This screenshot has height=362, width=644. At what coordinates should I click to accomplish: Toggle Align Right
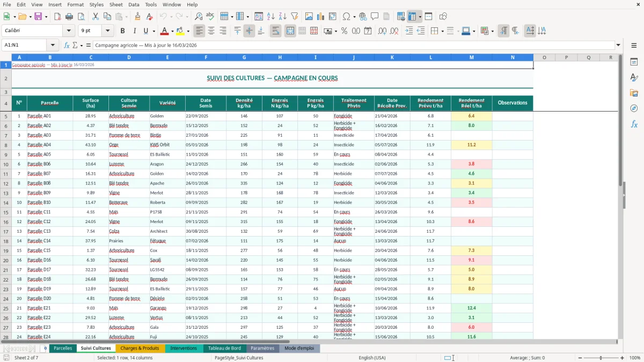(223, 31)
